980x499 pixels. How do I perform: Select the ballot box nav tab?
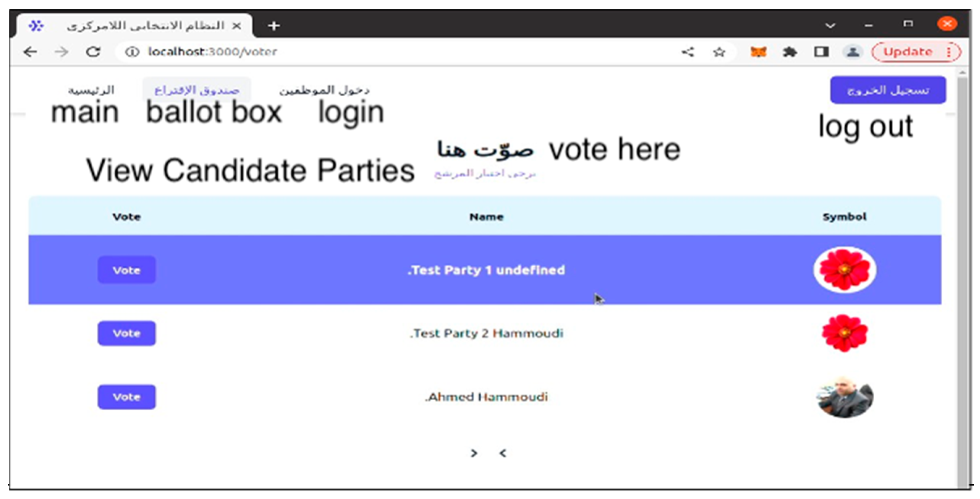197,90
